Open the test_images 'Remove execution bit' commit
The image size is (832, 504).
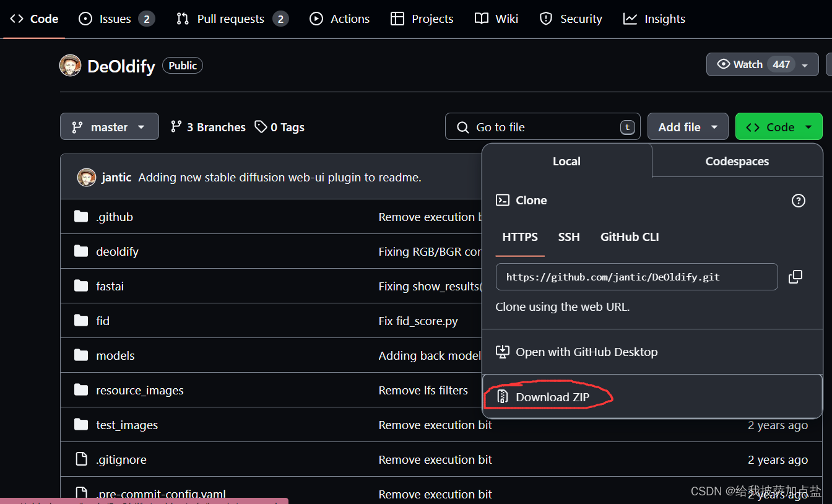pos(435,425)
